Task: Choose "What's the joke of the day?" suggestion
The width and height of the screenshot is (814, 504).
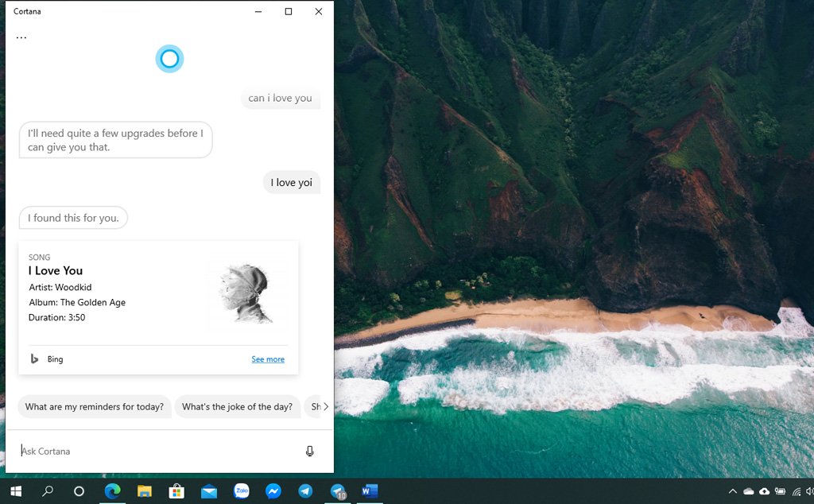Action: [x=237, y=407]
